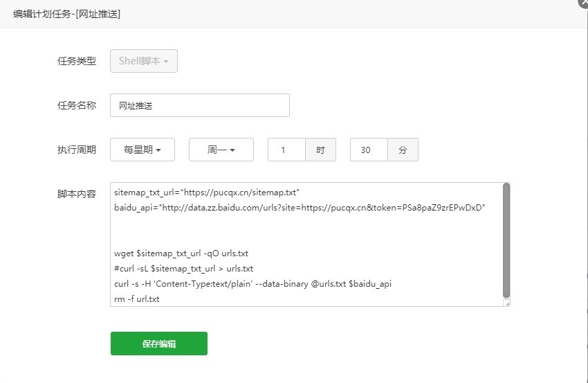Click the textarea resize handle corner
This screenshot has width=588, height=383.
[507, 303]
